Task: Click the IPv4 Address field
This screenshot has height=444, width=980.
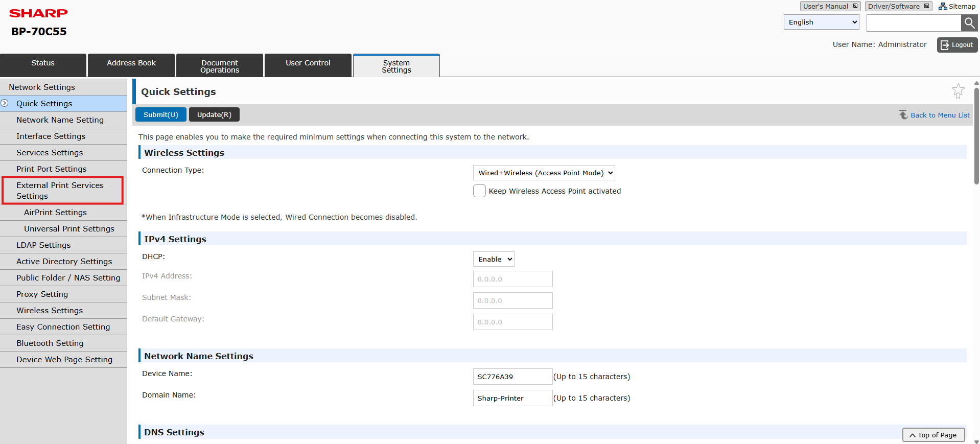Action: click(x=512, y=279)
